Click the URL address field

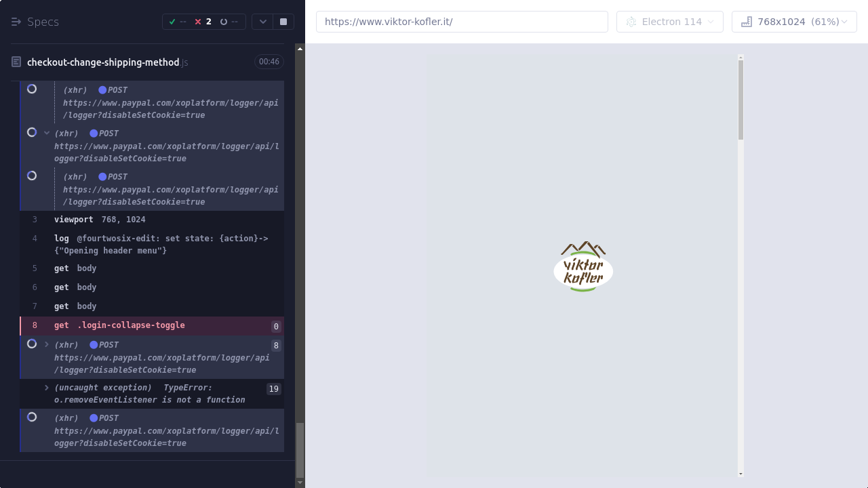pyautogui.click(x=462, y=22)
